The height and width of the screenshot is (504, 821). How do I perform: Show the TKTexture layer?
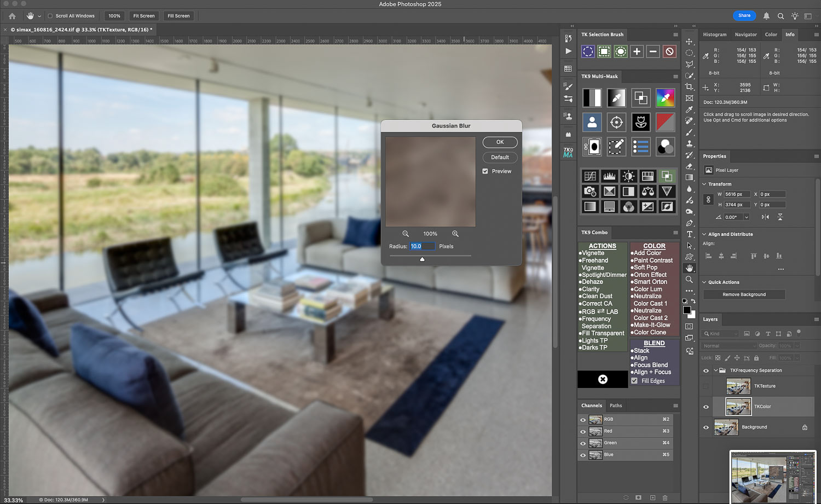(706, 386)
